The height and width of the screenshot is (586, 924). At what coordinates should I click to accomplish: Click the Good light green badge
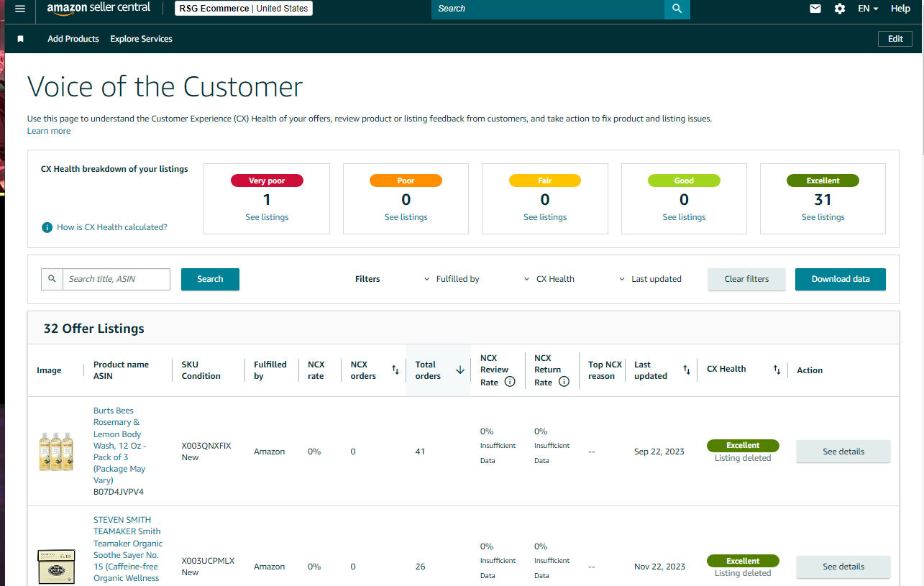684,180
